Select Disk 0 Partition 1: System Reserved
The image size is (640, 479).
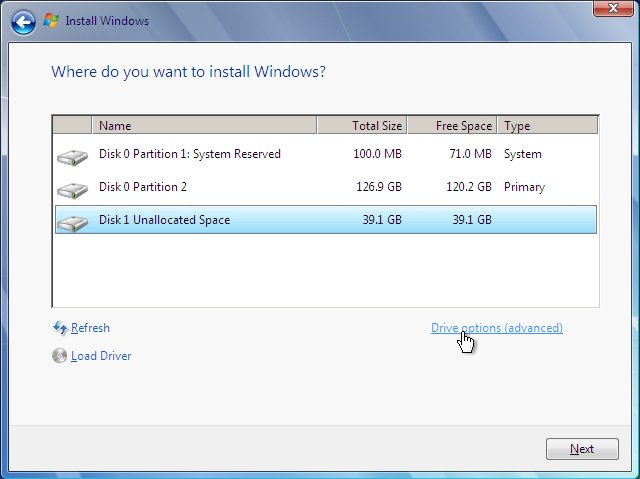pos(190,154)
